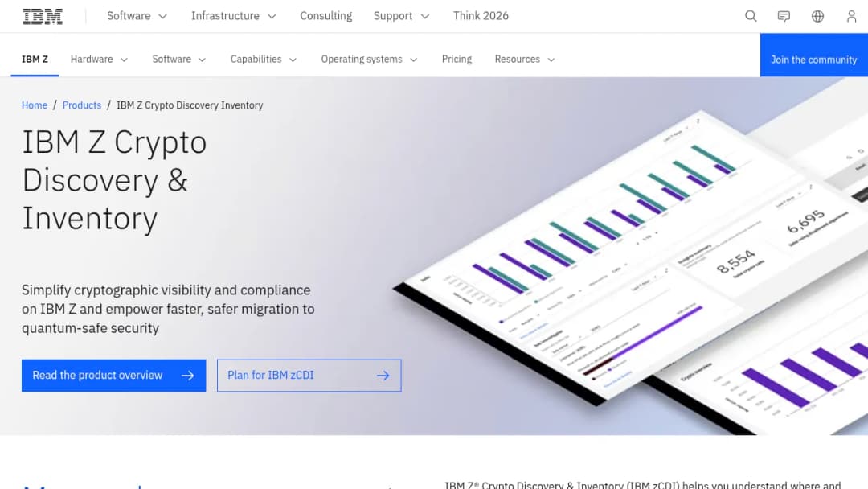Screen dimensions: 868x489
Task: Expand the IBM Z Software submenu
Action: coord(178,60)
